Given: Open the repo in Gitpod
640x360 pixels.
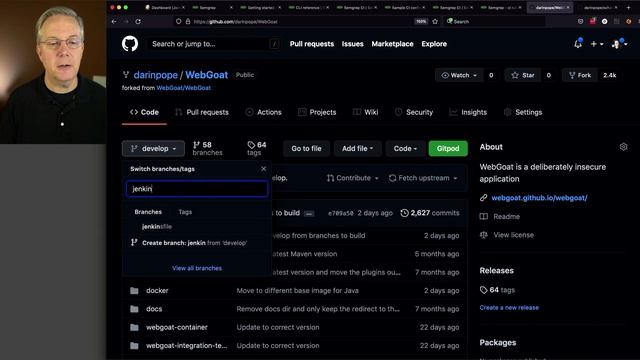Looking at the screenshot, I should [x=448, y=149].
